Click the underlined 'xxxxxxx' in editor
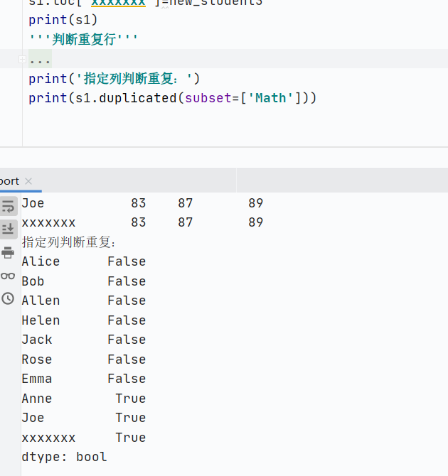 (x=118, y=3)
